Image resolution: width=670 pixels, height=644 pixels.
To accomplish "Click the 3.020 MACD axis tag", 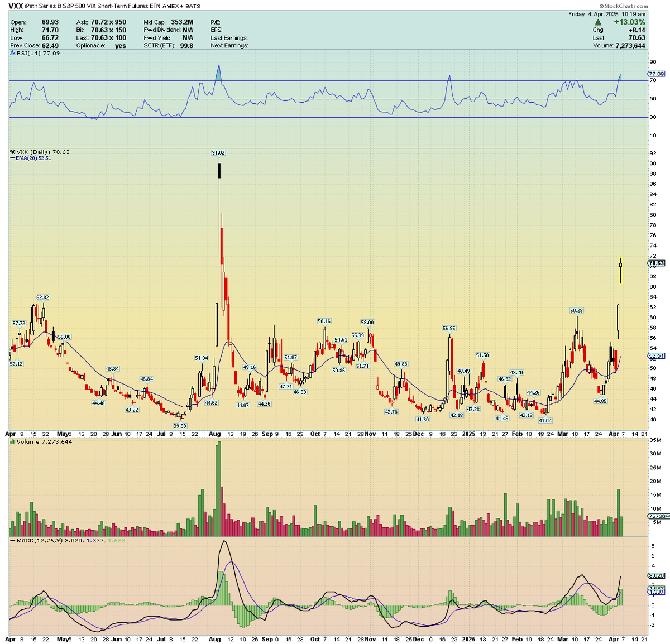I will click(x=657, y=575).
